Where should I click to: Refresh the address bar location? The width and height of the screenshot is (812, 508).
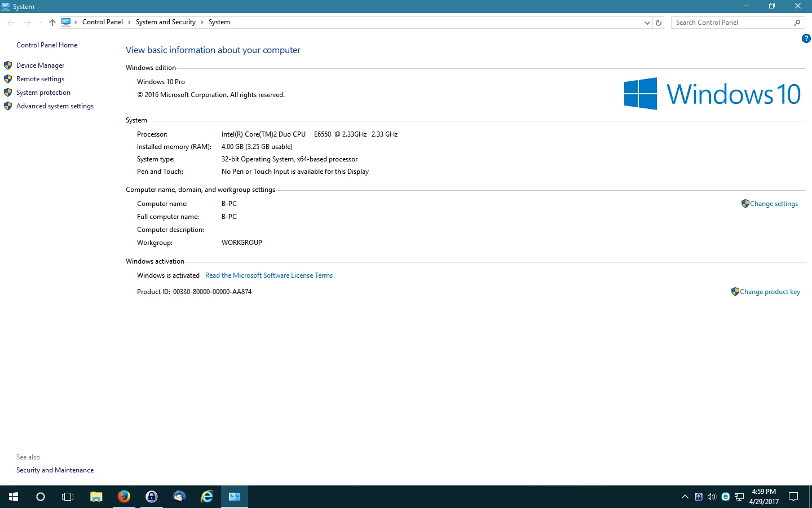pyautogui.click(x=658, y=23)
